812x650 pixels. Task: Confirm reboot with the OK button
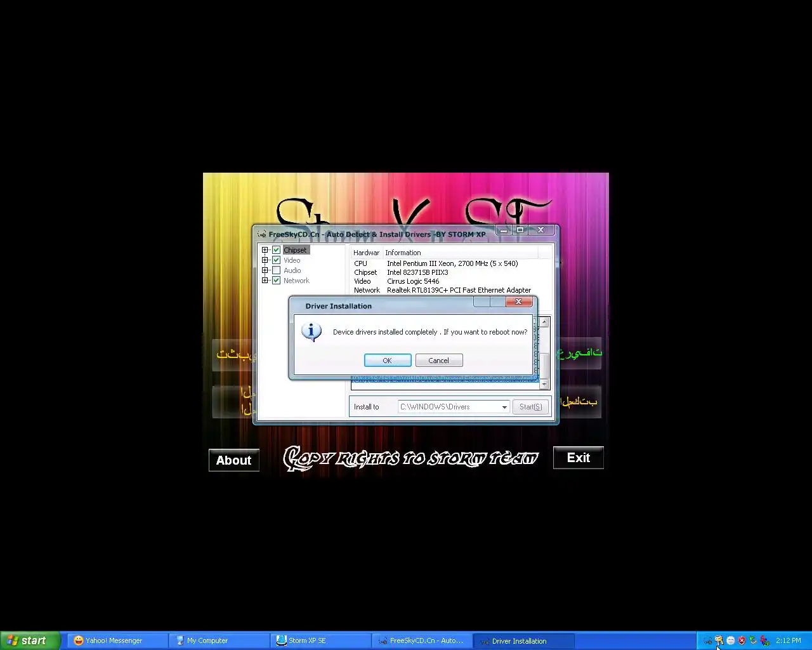[388, 360]
